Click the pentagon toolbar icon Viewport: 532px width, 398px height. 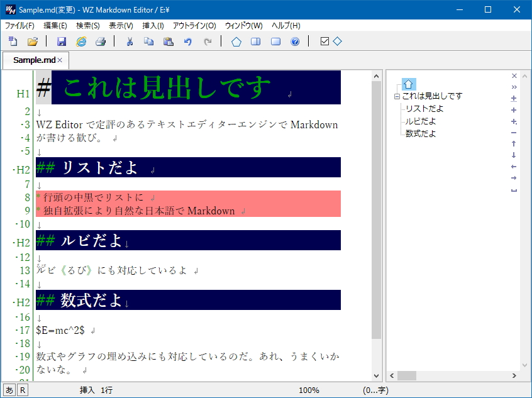(x=236, y=41)
